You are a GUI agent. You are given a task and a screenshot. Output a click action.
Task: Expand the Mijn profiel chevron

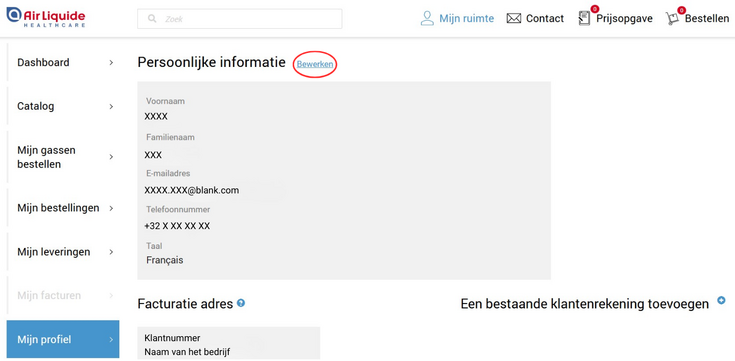pos(111,339)
